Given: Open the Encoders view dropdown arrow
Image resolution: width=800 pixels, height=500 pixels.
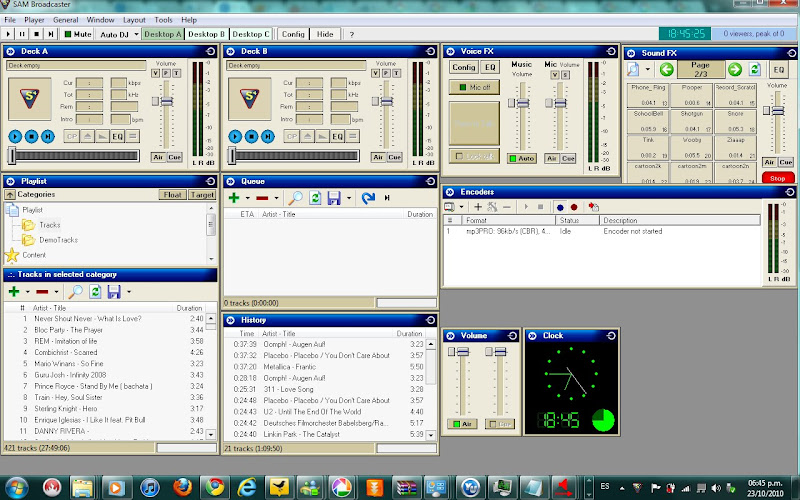Looking at the screenshot, I should pos(461,207).
